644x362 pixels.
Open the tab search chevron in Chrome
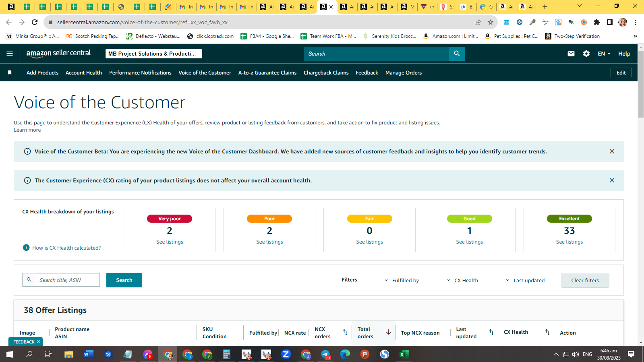coord(580,6)
